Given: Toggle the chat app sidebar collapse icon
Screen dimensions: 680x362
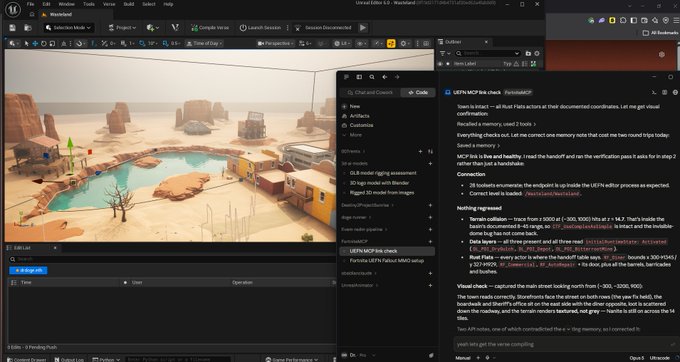Looking at the screenshot, I should click(x=346, y=77).
